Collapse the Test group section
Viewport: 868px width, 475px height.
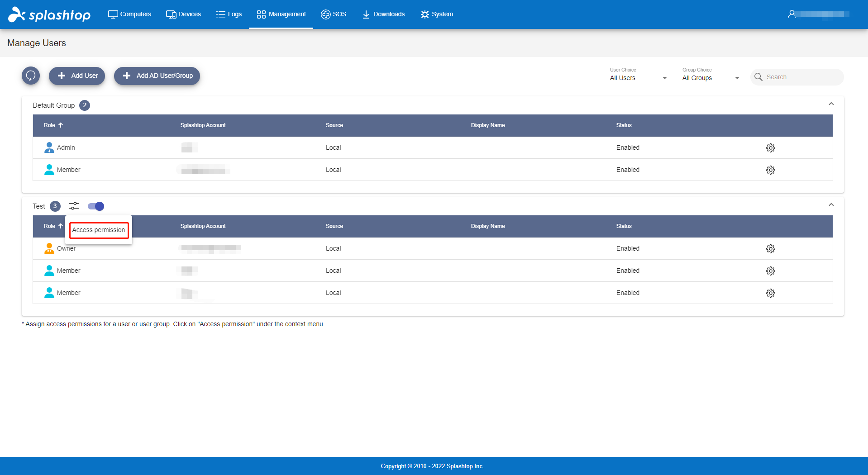tap(831, 205)
